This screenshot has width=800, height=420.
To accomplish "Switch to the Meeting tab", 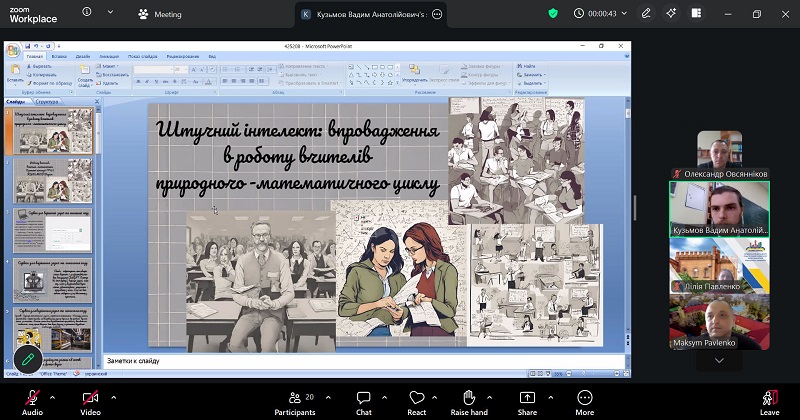I will tap(160, 14).
